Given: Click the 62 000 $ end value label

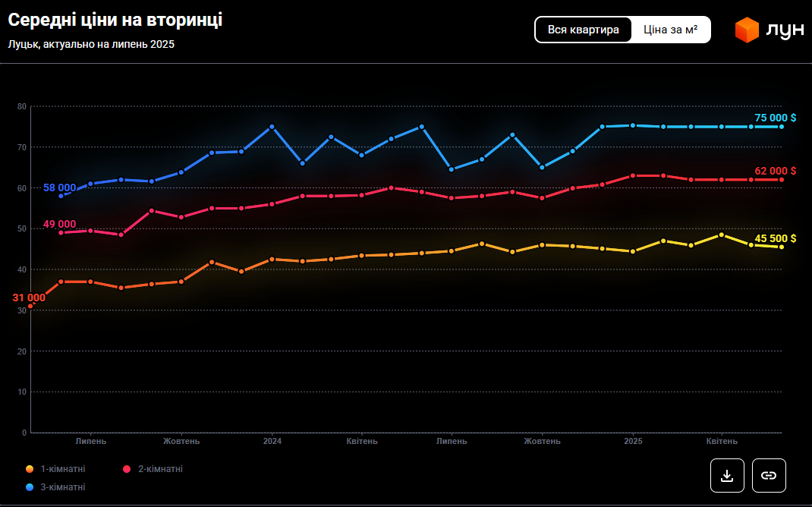Looking at the screenshot, I should (x=775, y=171).
